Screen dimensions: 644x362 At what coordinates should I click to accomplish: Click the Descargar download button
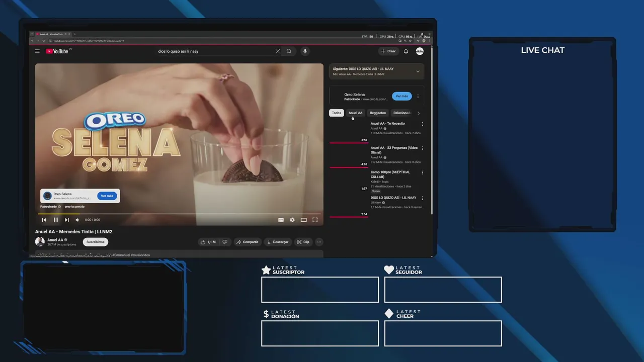click(278, 242)
